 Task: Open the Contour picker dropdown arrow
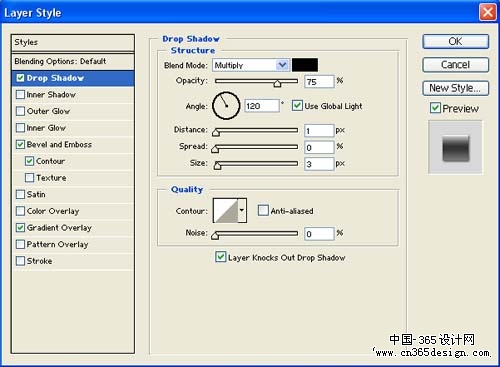(x=242, y=210)
